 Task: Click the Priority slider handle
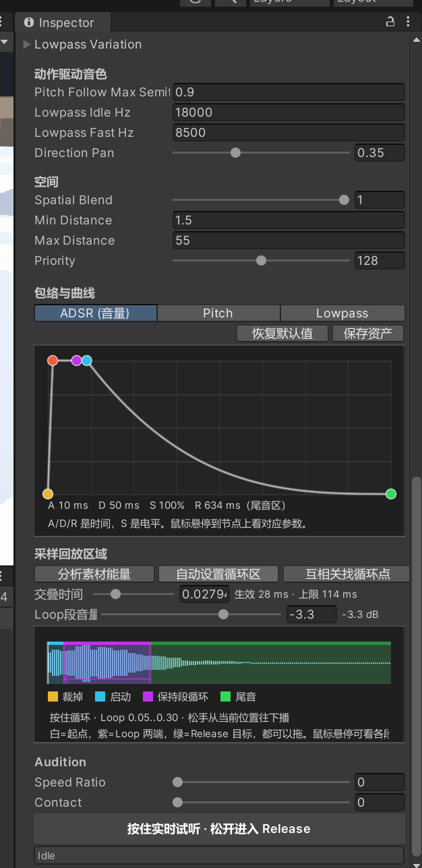261,261
